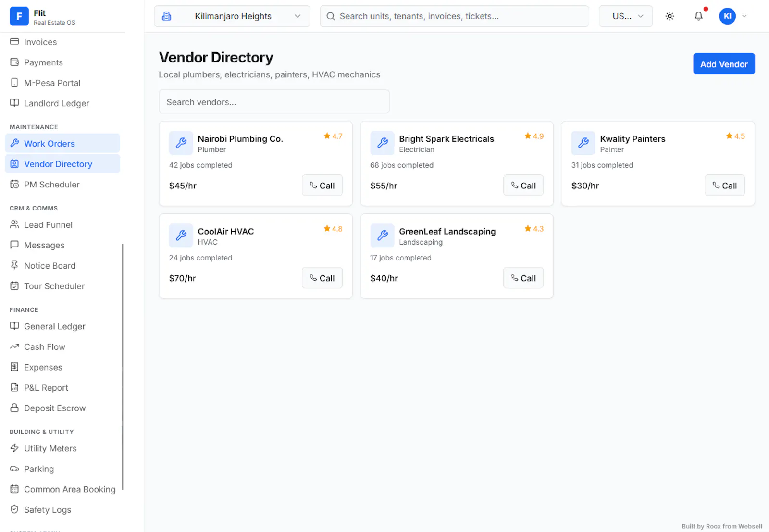Call Bright Spark Electricals
The height and width of the screenshot is (532, 769).
(523, 185)
